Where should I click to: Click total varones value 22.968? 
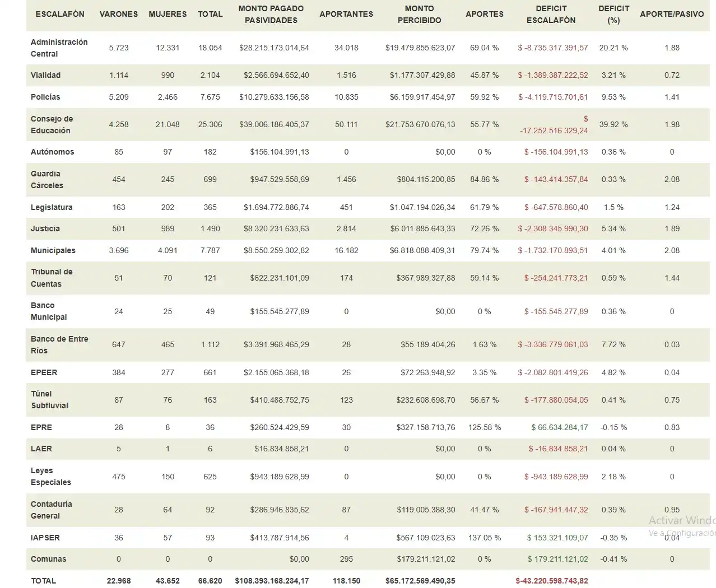click(x=119, y=581)
